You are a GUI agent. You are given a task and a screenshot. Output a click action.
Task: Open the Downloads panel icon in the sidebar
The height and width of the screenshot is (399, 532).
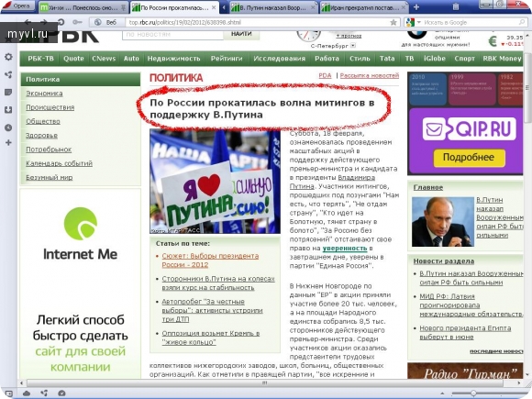[8, 109]
